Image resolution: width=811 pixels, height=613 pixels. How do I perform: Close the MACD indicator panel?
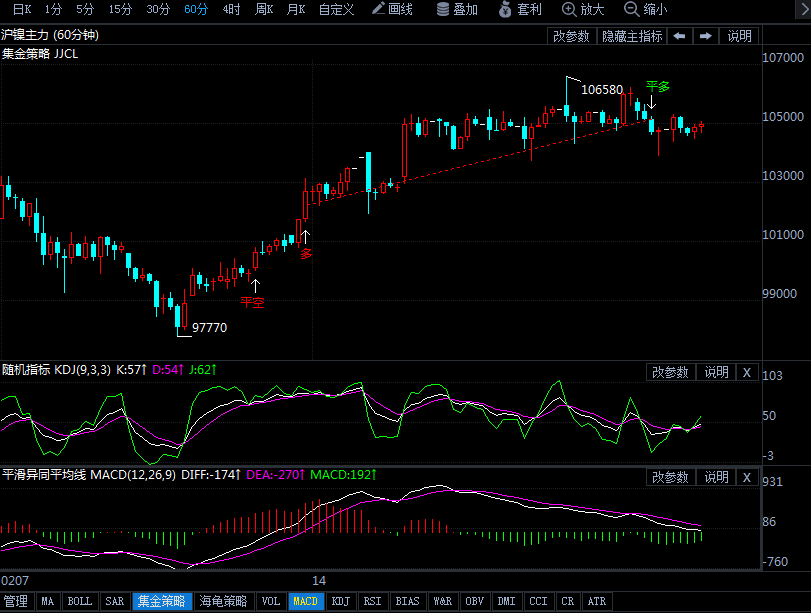746,477
